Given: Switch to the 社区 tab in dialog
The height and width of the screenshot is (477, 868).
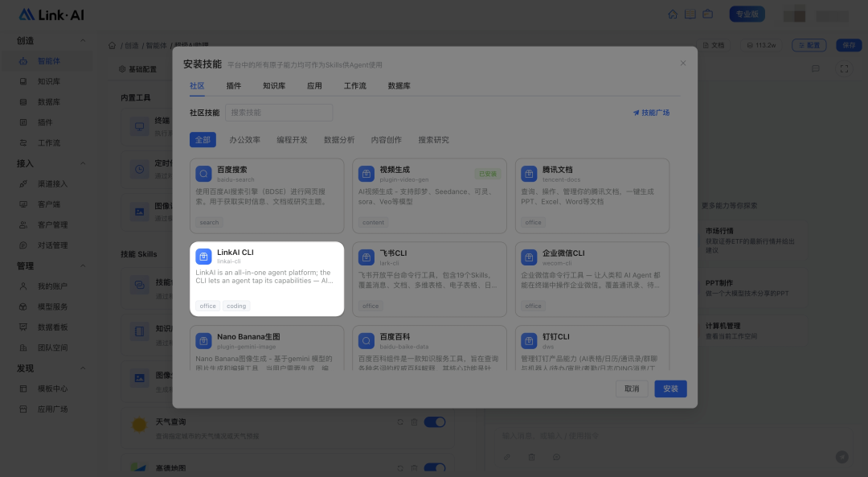Looking at the screenshot, I should click(x=197, y=86).
